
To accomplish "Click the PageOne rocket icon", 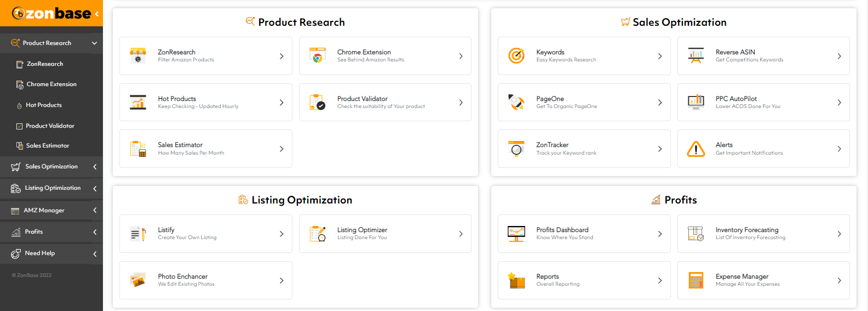I will click(516, 102).
